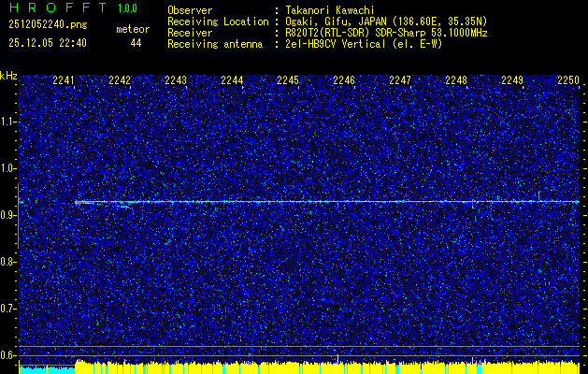Click the 0.7 kHz frequency axis label
The width and height of the screenshot is (588, 374).
pos(9,309)
